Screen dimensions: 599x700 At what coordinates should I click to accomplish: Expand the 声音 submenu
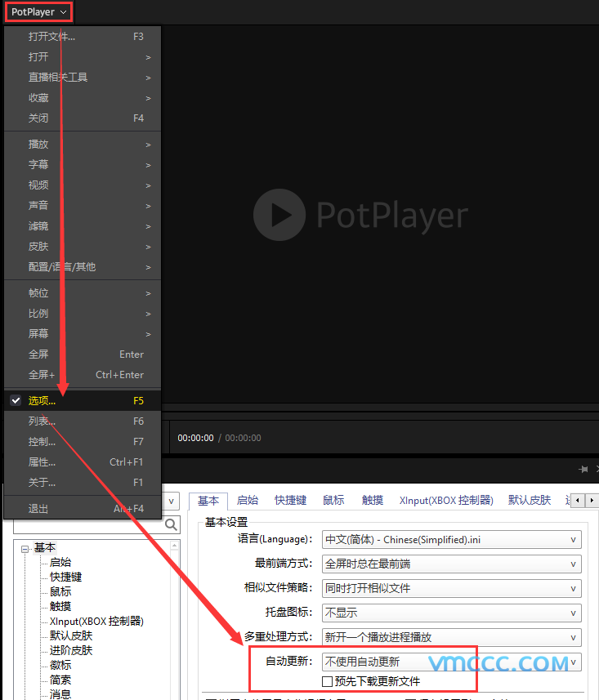click(83, 205)
